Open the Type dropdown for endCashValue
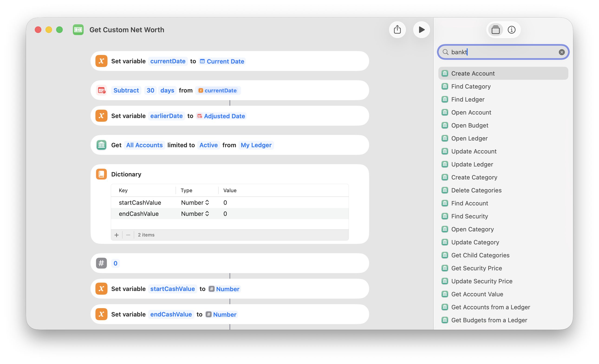The height and width of the screenshot is (364, 599). pyautogui.click(x=207, y=214)
